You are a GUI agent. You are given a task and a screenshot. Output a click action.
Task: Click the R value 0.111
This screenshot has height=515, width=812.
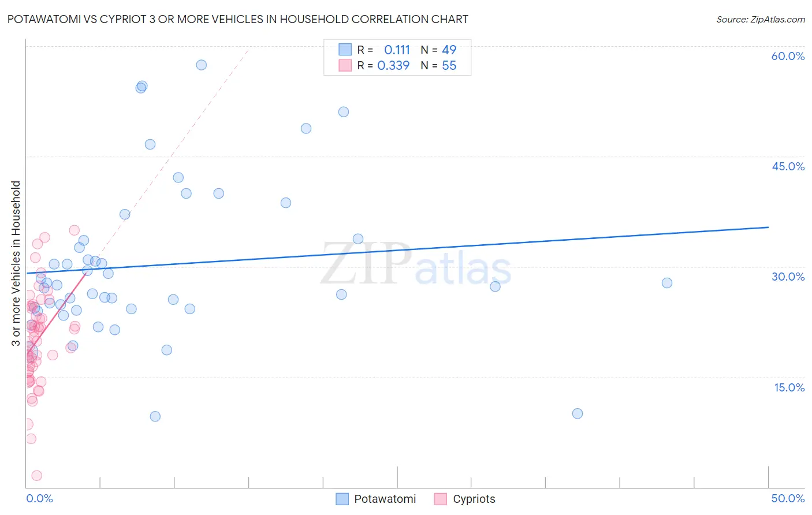click(x=397, y=50)
